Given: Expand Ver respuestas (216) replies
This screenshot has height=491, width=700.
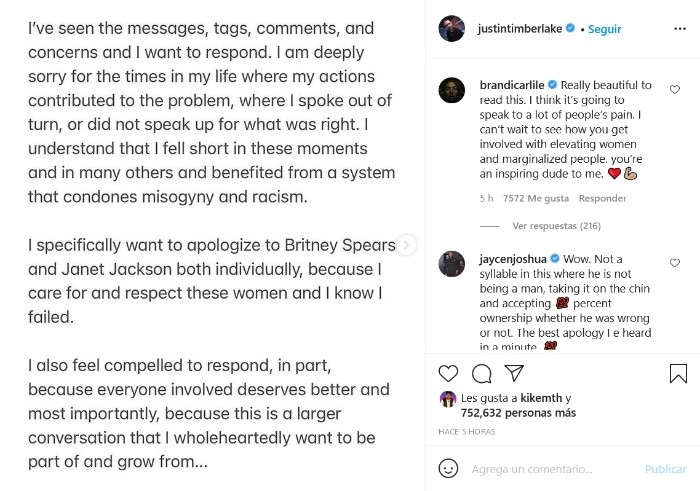Looking at the screenshot, I should pos(556,226).
